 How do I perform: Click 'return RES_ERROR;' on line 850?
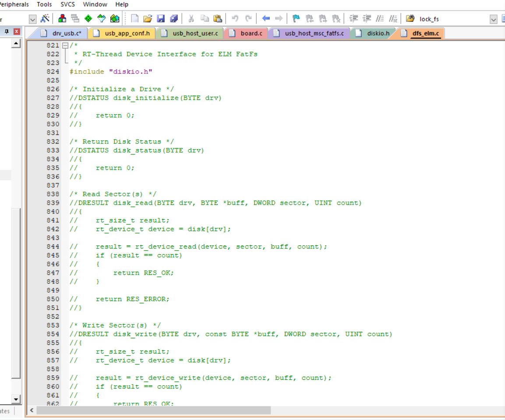coord(132,299)
